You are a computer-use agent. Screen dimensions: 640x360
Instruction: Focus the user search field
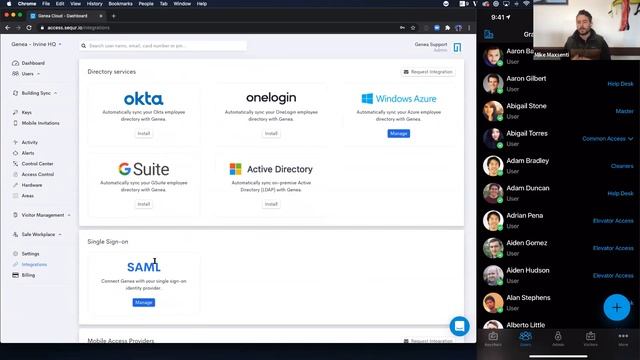point(163,46)
